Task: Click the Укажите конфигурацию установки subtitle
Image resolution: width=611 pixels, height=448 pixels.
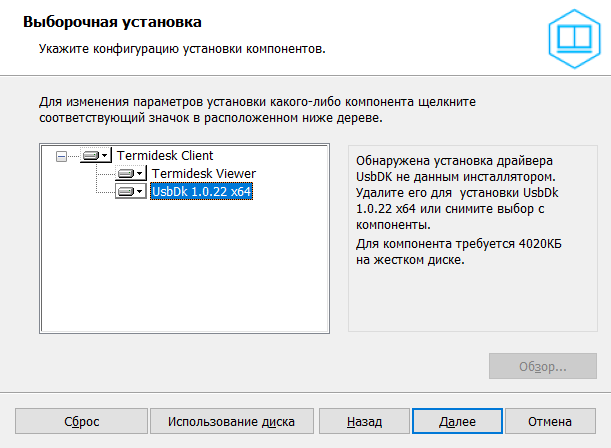Action: point(181,47)
